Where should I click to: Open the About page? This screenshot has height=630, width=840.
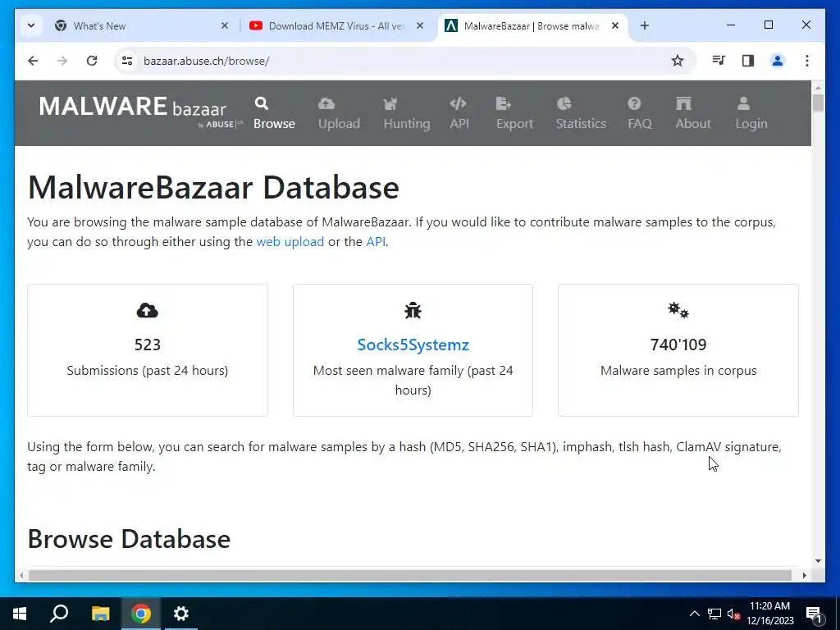(x=692, y=113)
